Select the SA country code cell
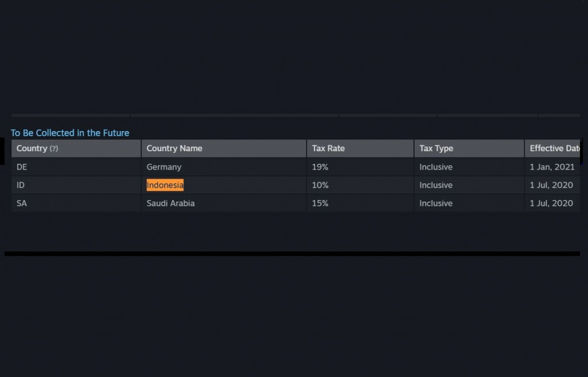The width and height of the screenshot is (588, 377). pos(22,203)
